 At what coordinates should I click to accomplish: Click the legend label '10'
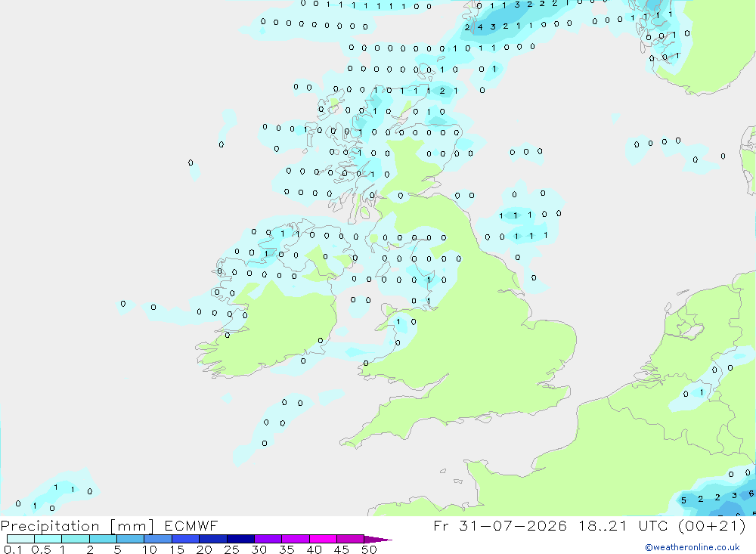click(150, 549)
